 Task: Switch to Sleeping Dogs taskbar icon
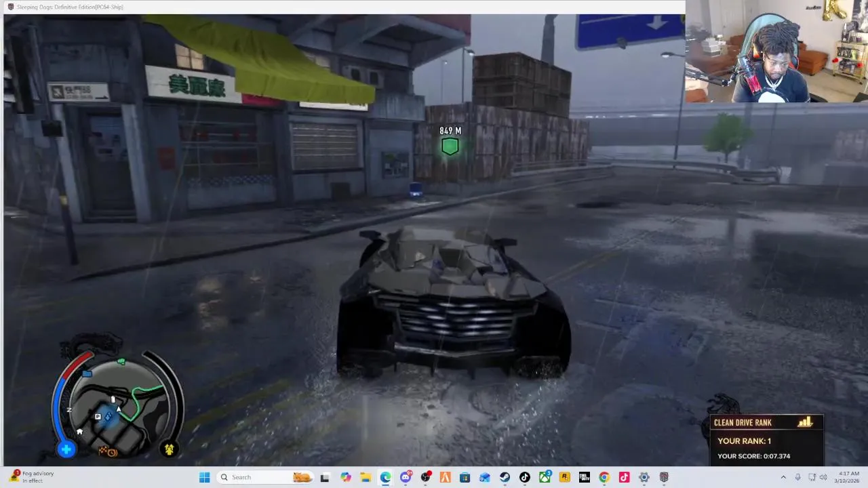click(664, 477)
